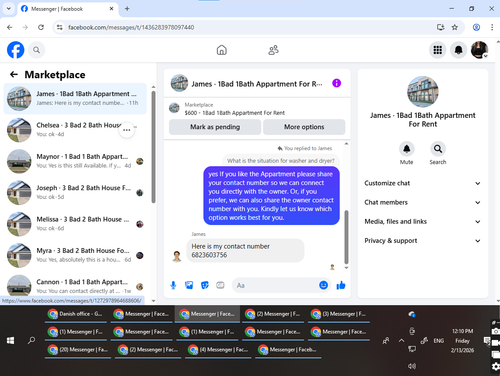500x376 pixels.
Task: Open the Friends icon in top bar
Action: (273, 50)
